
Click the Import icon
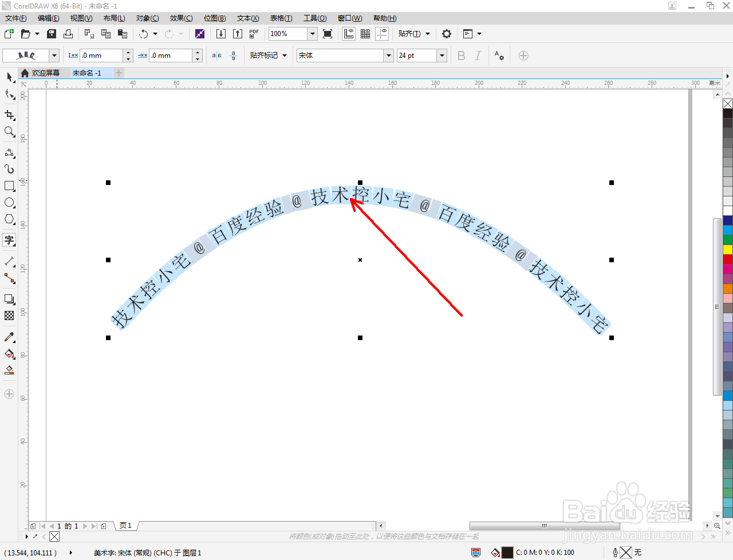click(x=221, y=34)
